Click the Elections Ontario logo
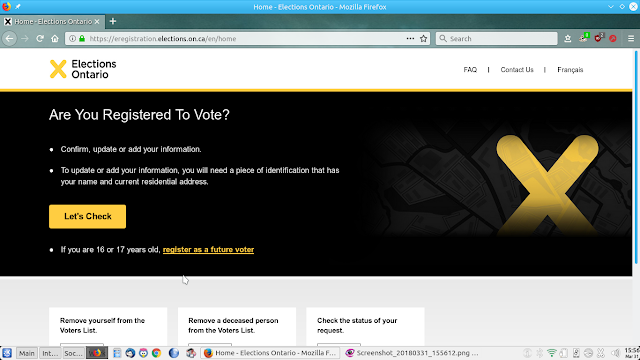 pos(83,69)
